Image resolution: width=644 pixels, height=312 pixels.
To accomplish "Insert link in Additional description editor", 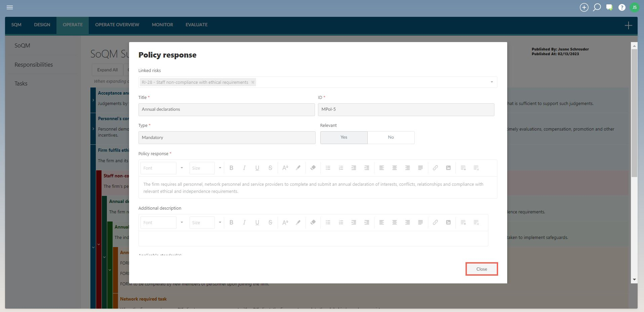I will coord(435,222).
